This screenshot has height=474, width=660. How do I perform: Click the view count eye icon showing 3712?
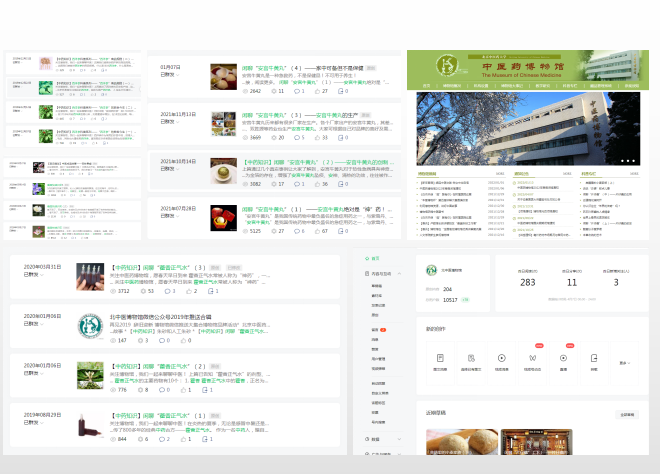[113, 290]
